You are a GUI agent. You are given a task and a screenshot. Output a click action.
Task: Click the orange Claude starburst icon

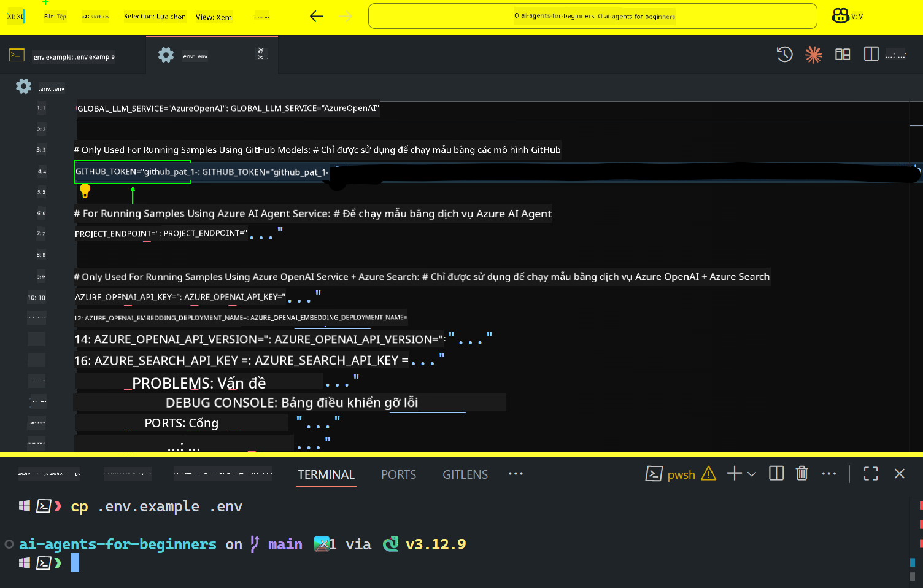tap(813, 55)
